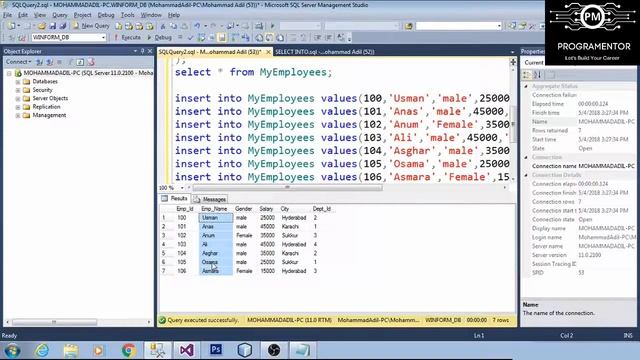Collapse the Aggregate Status section in Properties
The height and width of the screenshot is (360, 640).
[x=526, y=87]
